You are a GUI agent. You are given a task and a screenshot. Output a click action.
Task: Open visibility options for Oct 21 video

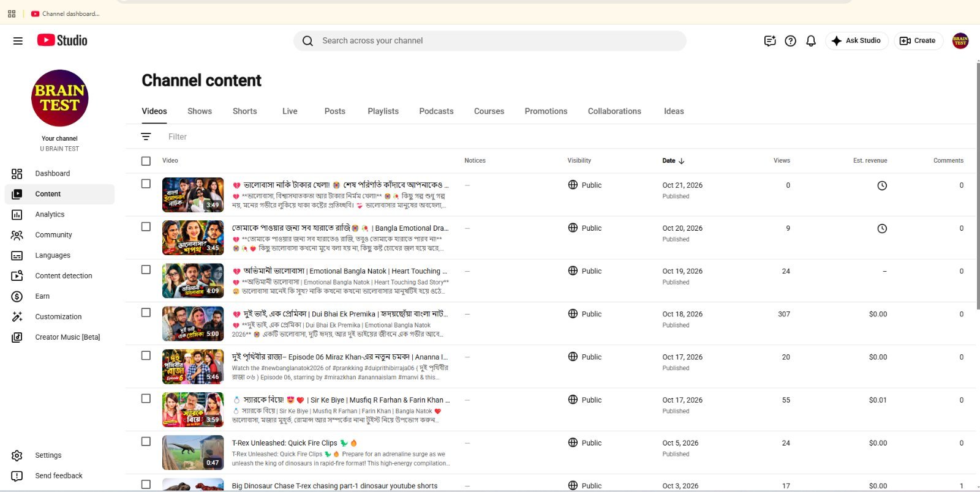[x=585, y=185]
